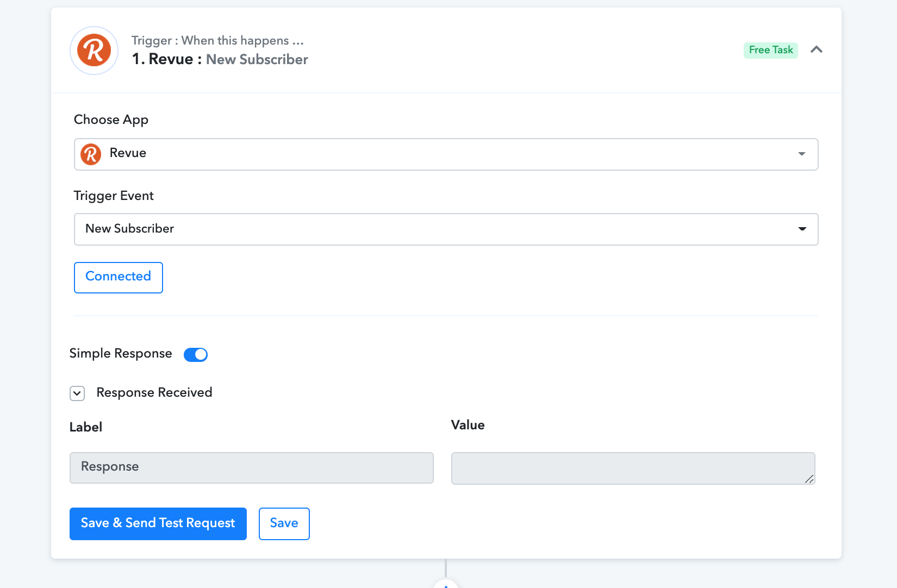Image resolution: width=897 pixels, height=588 pixels.
Task: Collapse the Response Received section
Action: pos(77,393)
